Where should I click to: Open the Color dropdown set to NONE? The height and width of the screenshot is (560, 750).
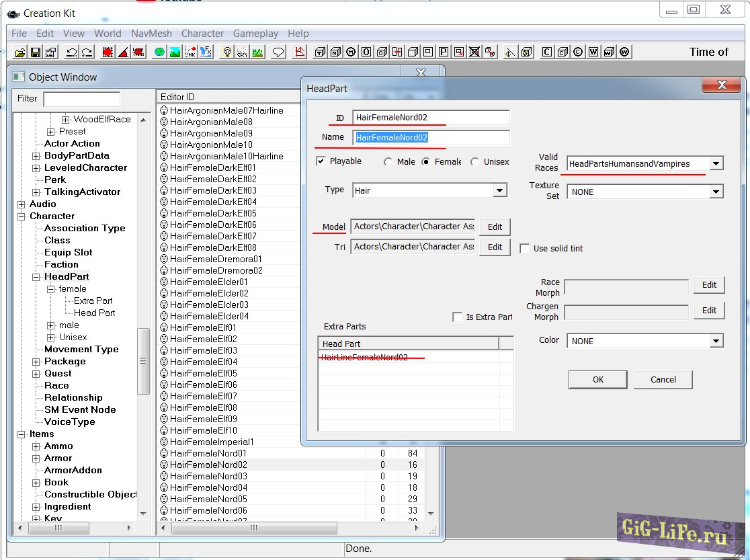(716, 342)
